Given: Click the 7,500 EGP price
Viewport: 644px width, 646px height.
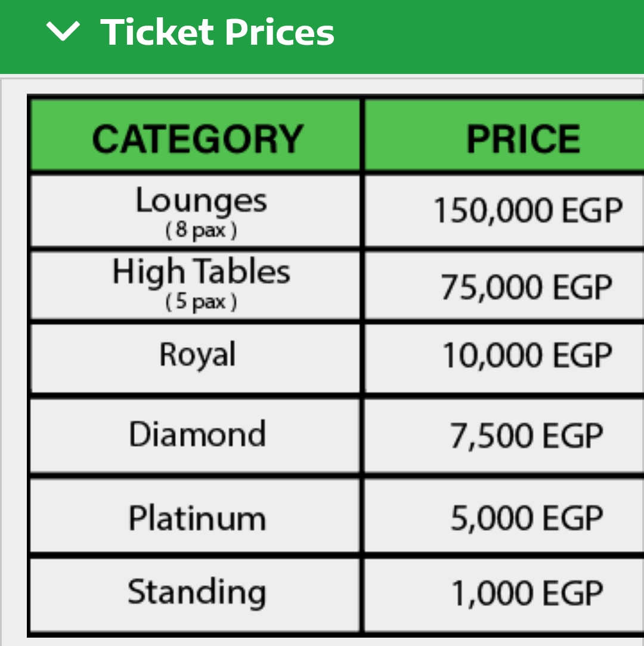Looking at the screenshot, I should (x=527, y=435).
